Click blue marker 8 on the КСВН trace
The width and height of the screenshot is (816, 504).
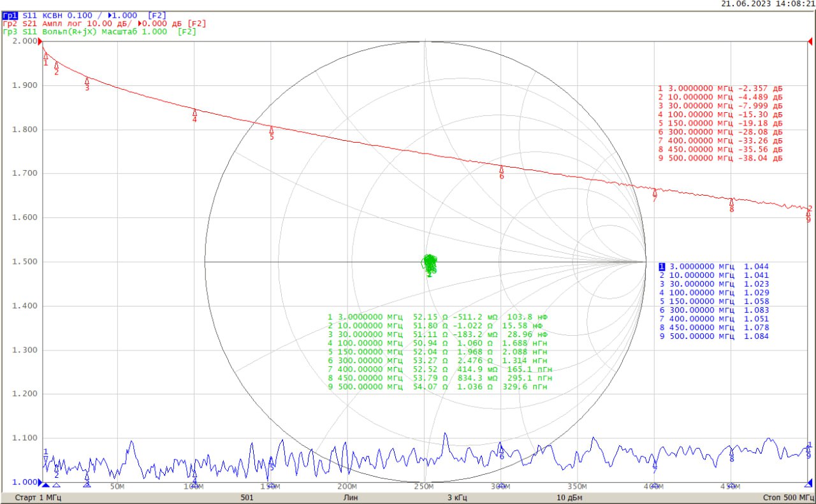[x=731, y=455]
